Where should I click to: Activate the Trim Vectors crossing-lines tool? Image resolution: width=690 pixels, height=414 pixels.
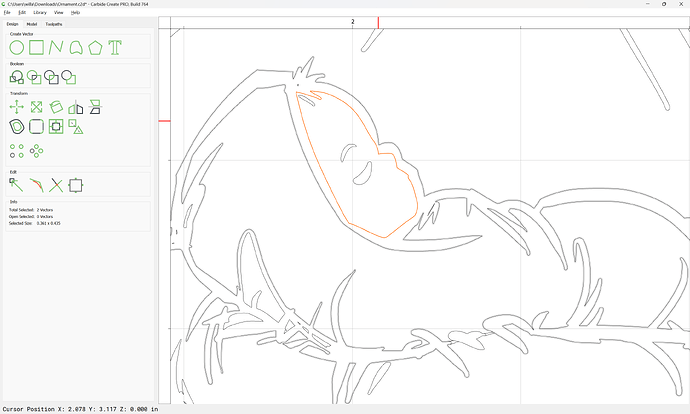(x=56, y=185)
